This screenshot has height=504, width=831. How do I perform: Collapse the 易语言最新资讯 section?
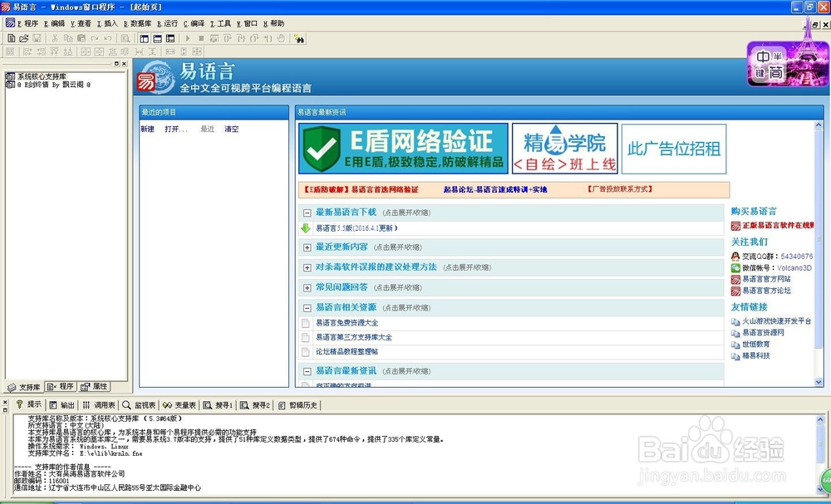point(307,371)
